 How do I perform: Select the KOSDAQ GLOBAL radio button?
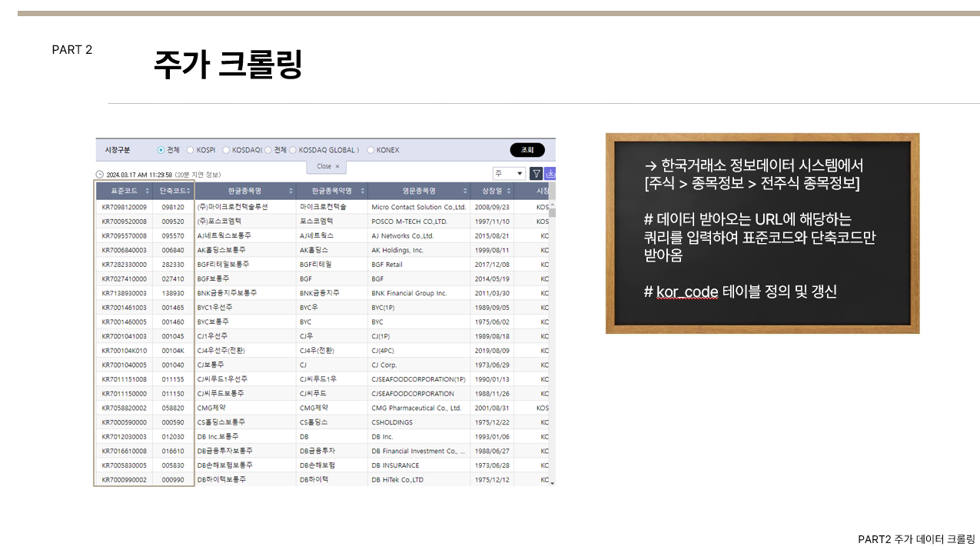293,150
